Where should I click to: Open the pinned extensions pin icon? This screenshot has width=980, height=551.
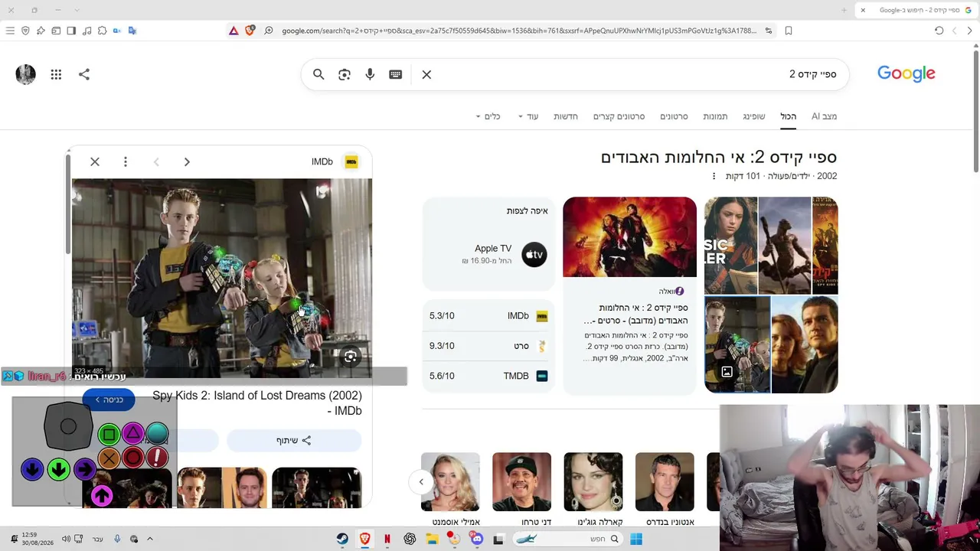41,31
